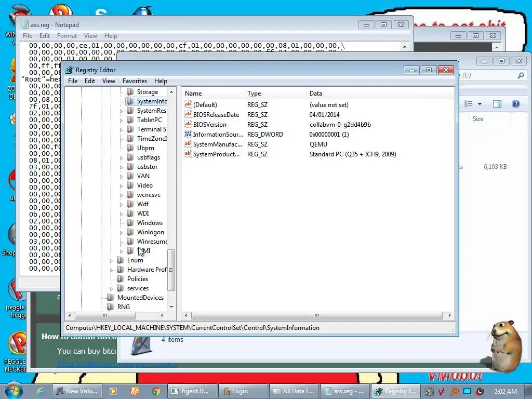The height and width of the screenshot is (399, 532).
Task: Click the values pane horizontal scrollbar
Action: tap(317, 315)
